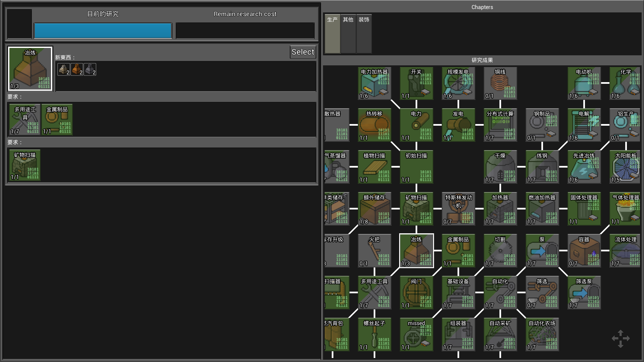Select the 螺丝起子 screwdriver research node
This screenshot has height=362, width=644.
[374, 334]
